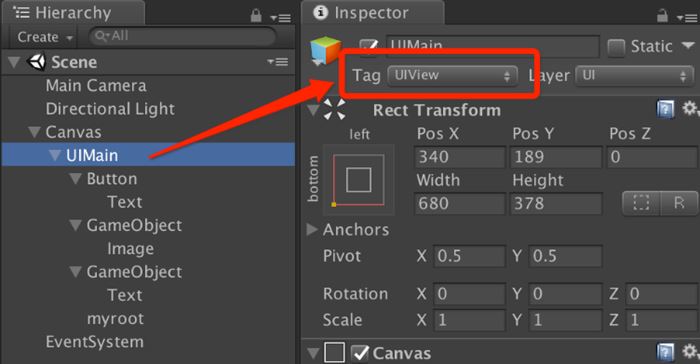Toggle the UIMain active checkbox
This screenshot has height=364, width=700.
tap(369, 47)
